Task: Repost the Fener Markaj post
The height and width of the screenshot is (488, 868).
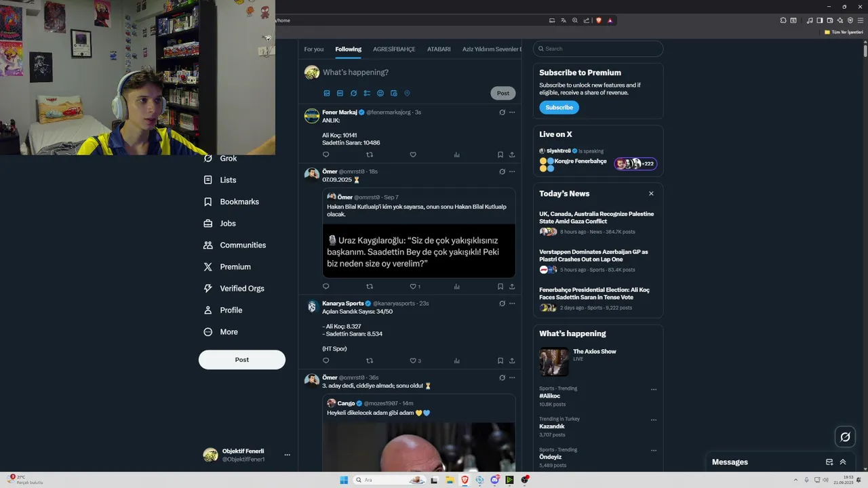Action: coord(370,155)
